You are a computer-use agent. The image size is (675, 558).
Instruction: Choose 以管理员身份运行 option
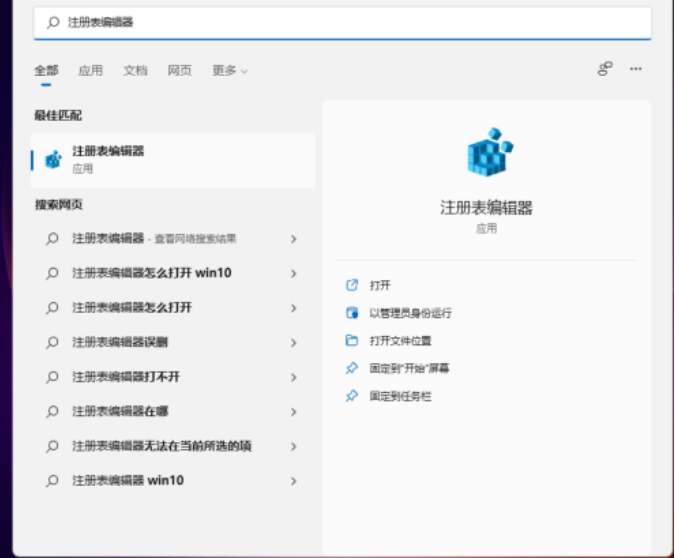[410, 313]
